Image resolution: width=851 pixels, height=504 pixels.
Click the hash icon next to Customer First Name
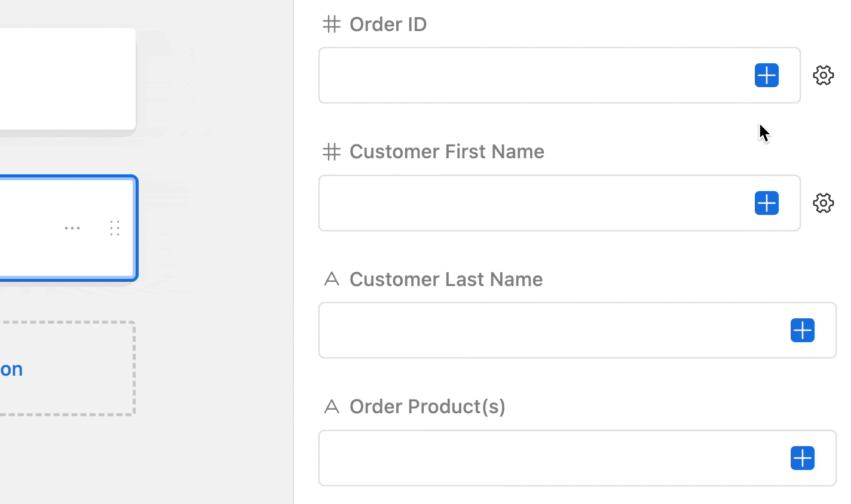(x=332, y=152)
